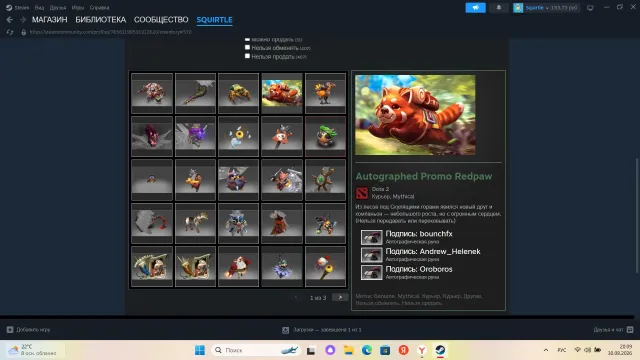This screenshot has height=360, width=640.
Task: Click the bounchfx autograph rune icon
Action: pos(371,237)
